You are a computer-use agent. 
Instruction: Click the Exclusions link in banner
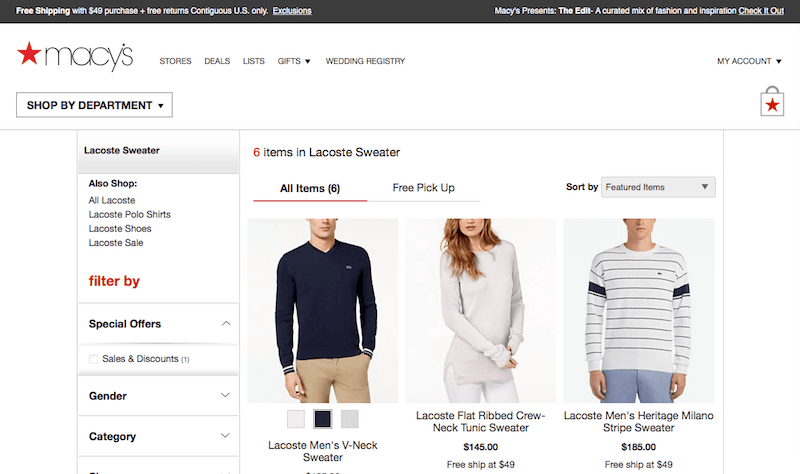coord(292,11)
